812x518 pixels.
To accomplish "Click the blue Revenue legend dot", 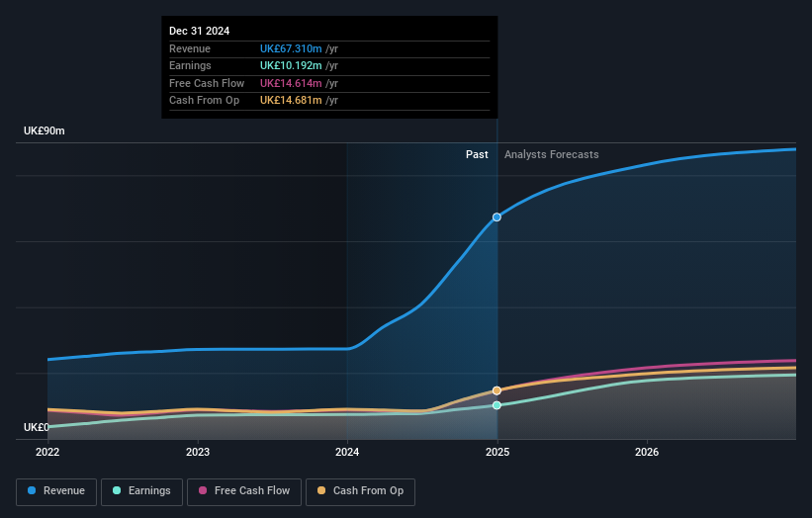I will (x=32, y=490).
